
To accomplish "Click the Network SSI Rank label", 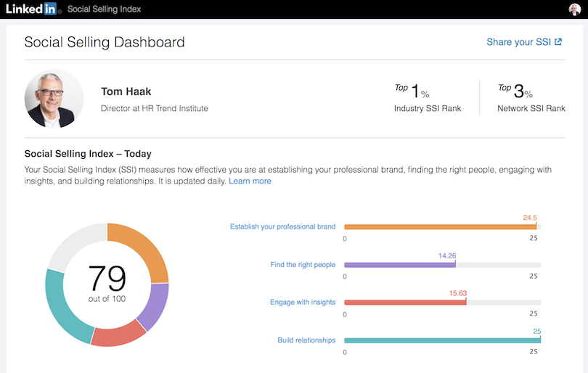I will [x=531, y=108].
